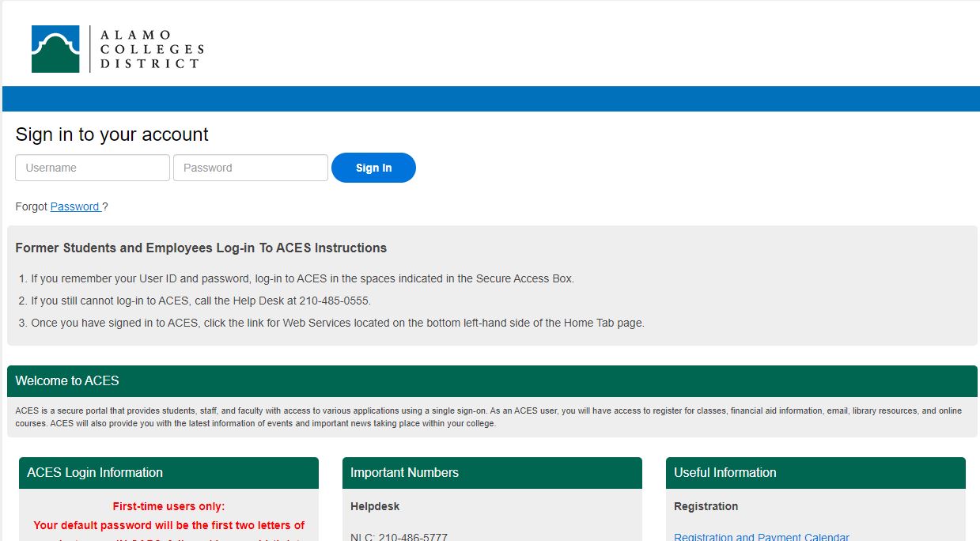Image resolution: width=980 pixels, height=541 pixels.
Task: Focus the Username input field
Action: pos(93,168)
